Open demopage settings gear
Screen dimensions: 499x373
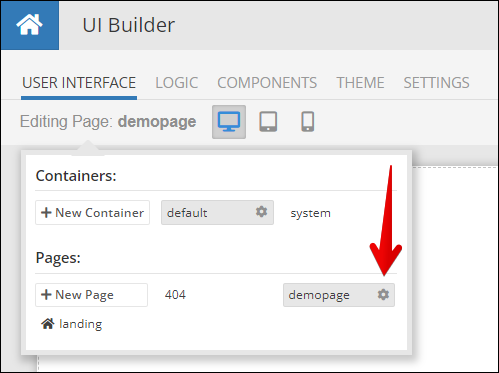pyautogui.click(x=383, y=295)
